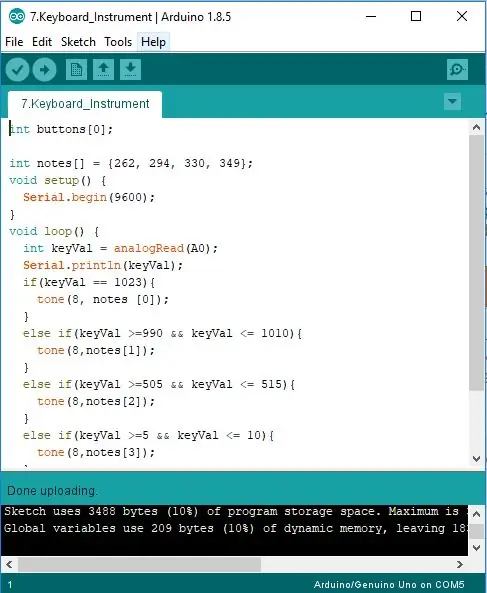The height and width of the screenshot is (593, 487).
Task: Click the Verify sketch checkmark button
Action: [17, 70]
